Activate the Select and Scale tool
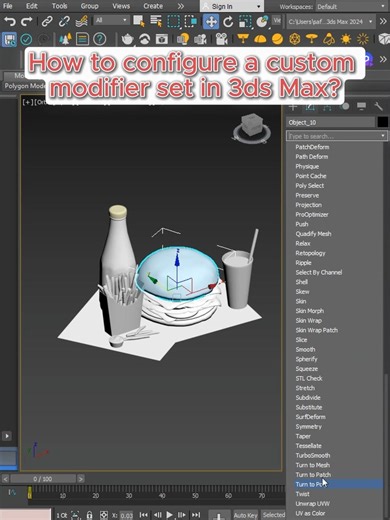The width and height of the screenshot is (390, 520). (245, 22)
